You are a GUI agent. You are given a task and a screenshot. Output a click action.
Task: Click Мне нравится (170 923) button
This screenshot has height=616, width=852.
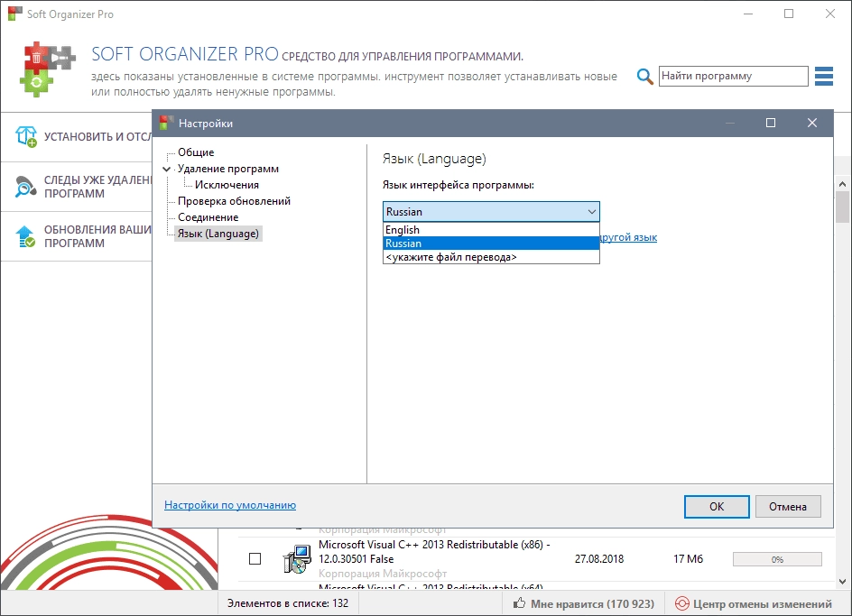click(x=584, y=603)
